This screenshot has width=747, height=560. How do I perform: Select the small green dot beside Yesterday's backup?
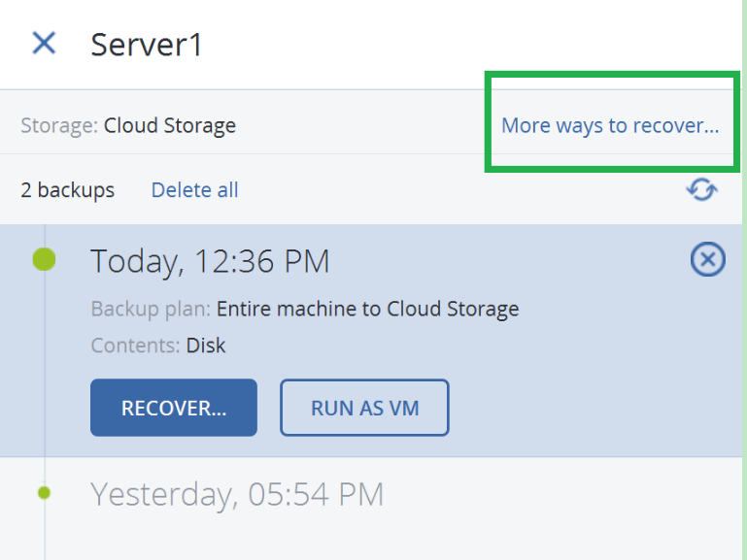(x=44, y=492)
